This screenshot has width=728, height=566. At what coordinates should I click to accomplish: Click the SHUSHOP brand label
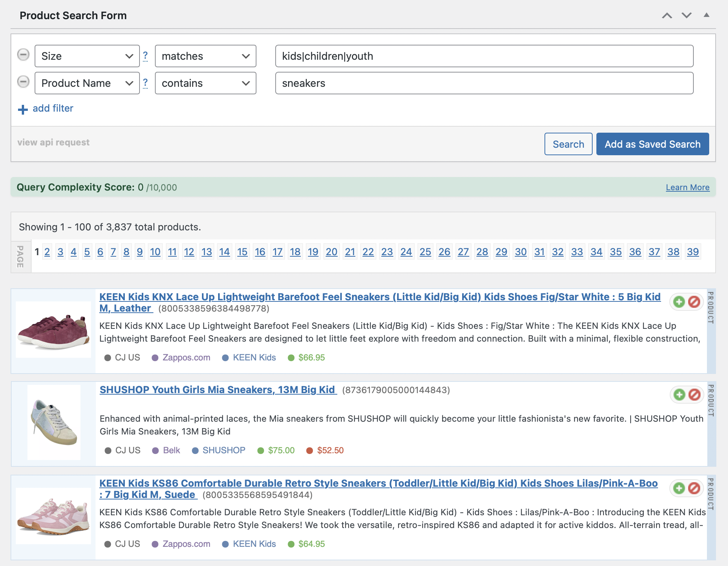click(224, 450)
